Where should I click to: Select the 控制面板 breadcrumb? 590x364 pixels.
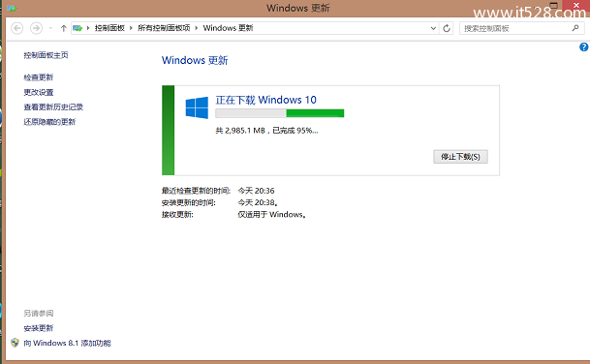pos(109,28)
